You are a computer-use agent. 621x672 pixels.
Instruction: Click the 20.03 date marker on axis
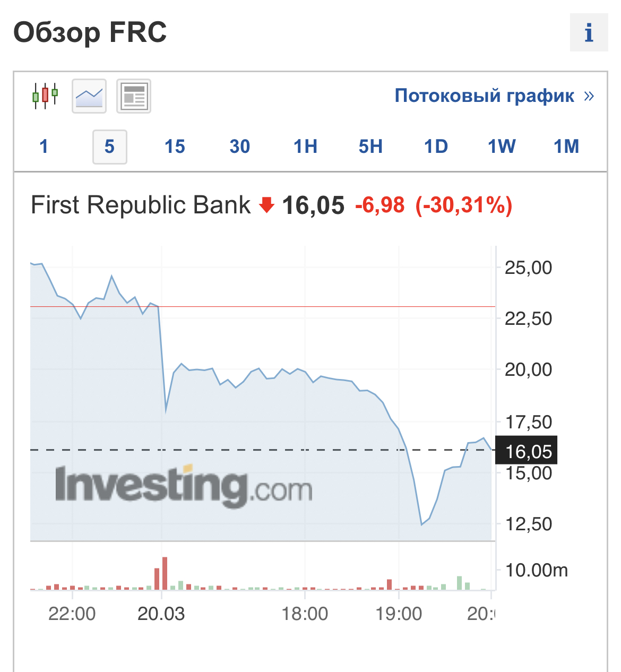(x=161, y=614)
